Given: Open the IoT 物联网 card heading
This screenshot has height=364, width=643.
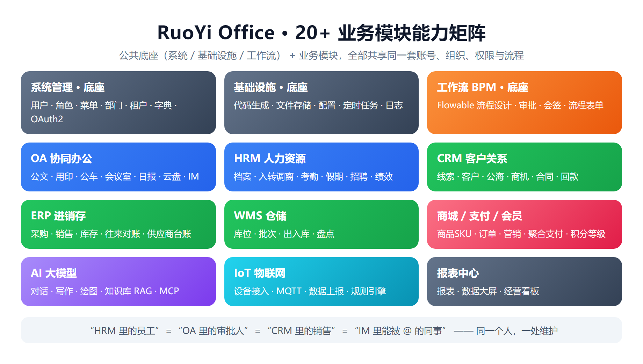Looking at the screenshot, I should pos(260,273).
